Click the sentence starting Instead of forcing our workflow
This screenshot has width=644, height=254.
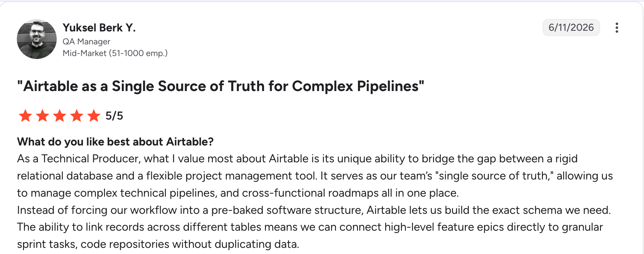pos(314,210)
